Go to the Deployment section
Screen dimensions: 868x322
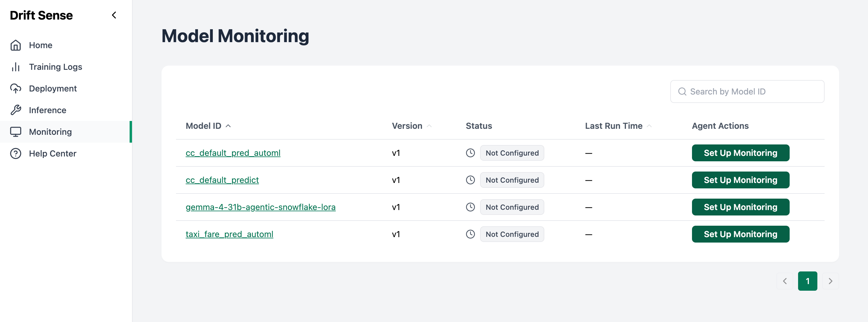66,88
